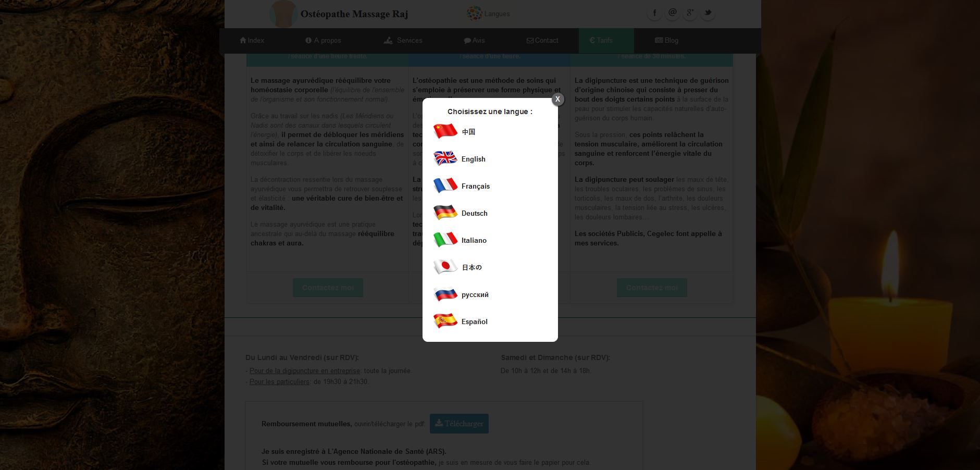
Task: Click the German flag icon
Action: 445,212
